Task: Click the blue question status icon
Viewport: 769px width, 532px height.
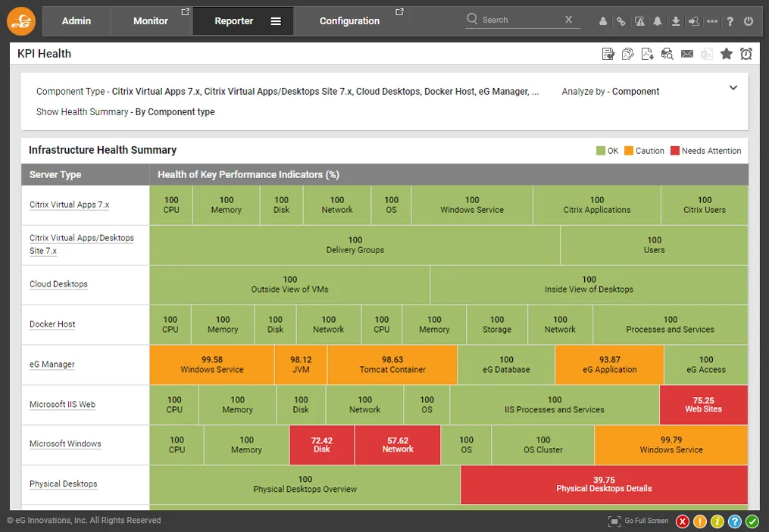Action: click(734, 521)
